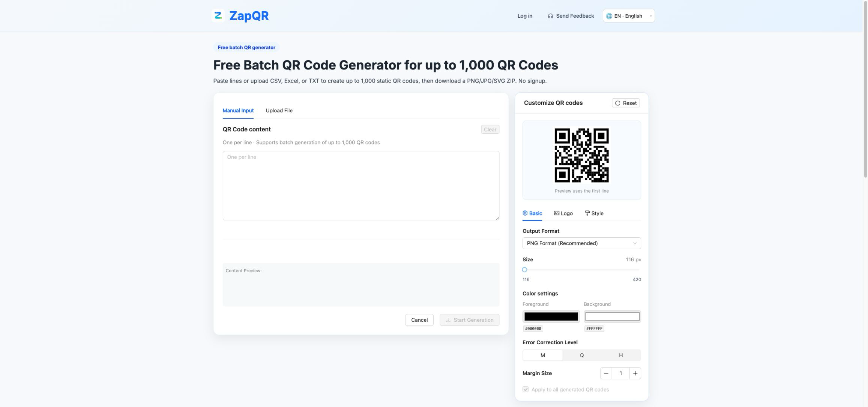This screenshot has height=407, width=868.
Task: Click the QR code preview image
Action: pos(582,155)
